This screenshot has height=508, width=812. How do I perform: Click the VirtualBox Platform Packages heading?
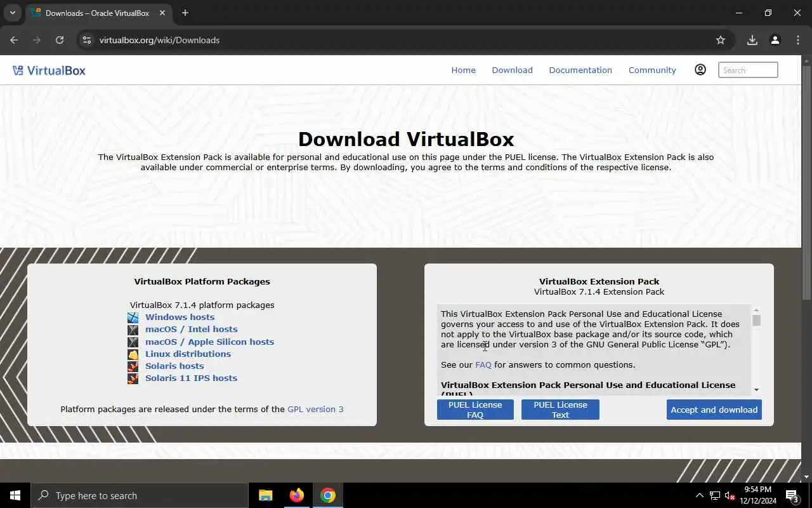pos(202,281)
